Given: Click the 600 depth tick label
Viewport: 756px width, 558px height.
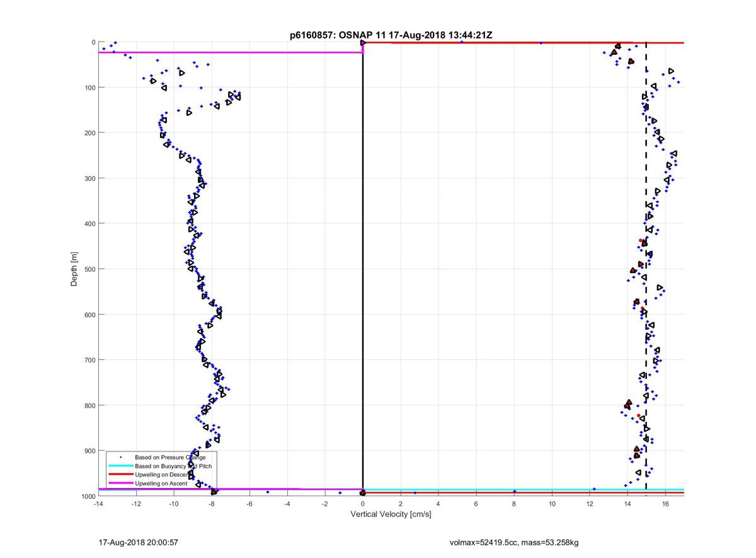Looking at the screenshot, I should 89,314.
